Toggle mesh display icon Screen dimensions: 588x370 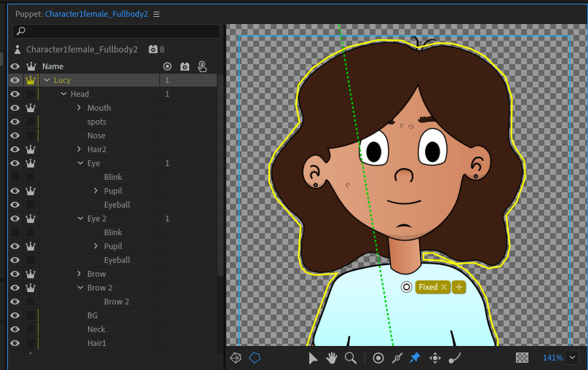[x=236, y=358]
